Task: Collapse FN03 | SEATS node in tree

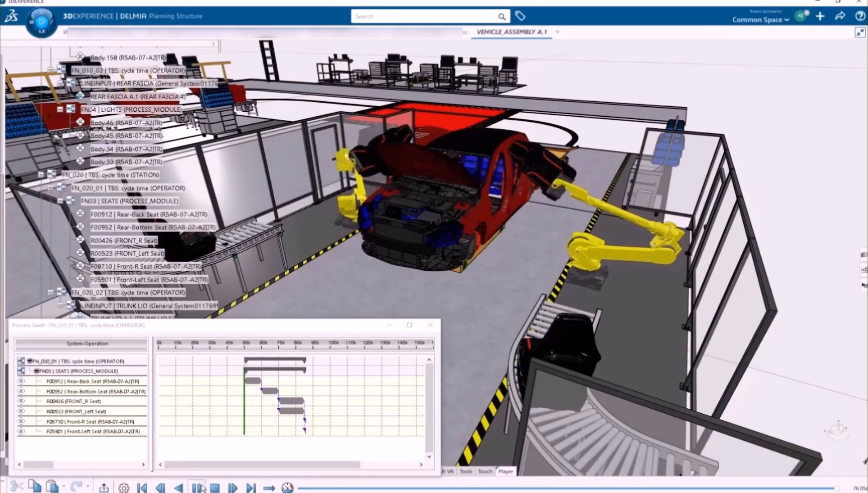Action: (60, 201)
